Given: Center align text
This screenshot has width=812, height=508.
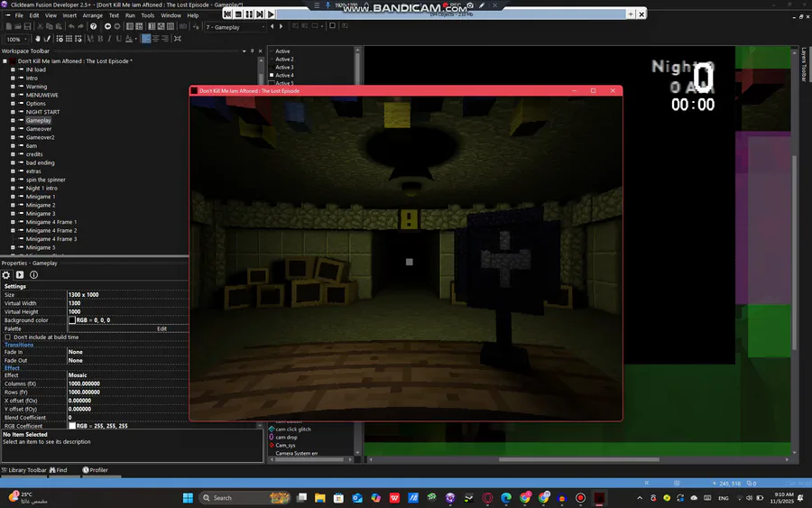Looking at the screenshot, I should click(x=155, y=39).
